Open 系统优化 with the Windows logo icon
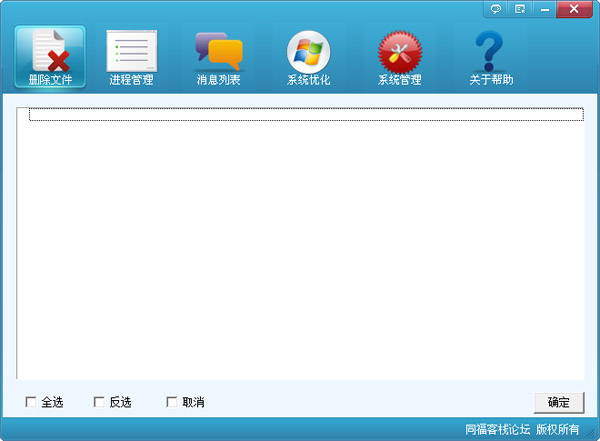Image resolution: width=600 pixels, height=441 pixels. pyautogui.click(x=308, y=56)
